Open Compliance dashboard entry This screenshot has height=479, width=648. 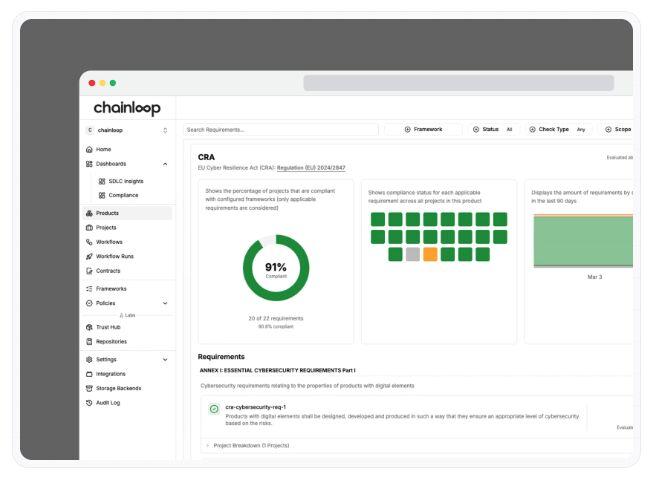pyautogui.click(x=124, y=195)
